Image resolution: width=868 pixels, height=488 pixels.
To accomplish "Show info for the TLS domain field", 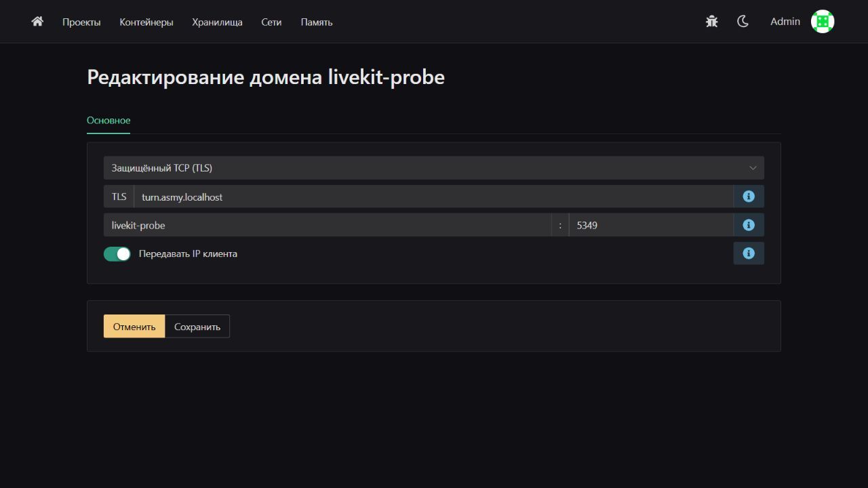I will click(749, 197).
